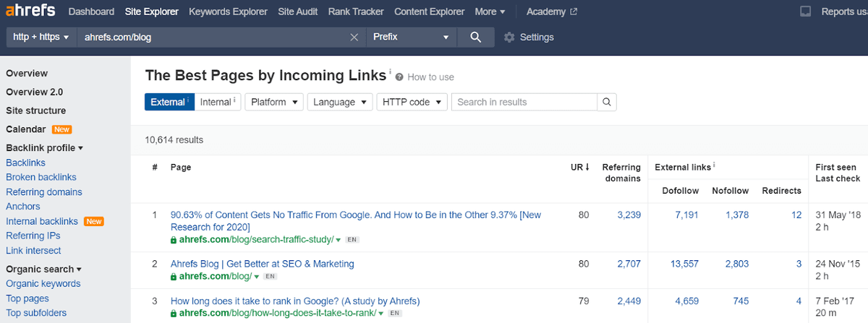The width and height of the screenshot is (868, 323).
Task: Open Overview in the sidebar
Action: point(27,73)
